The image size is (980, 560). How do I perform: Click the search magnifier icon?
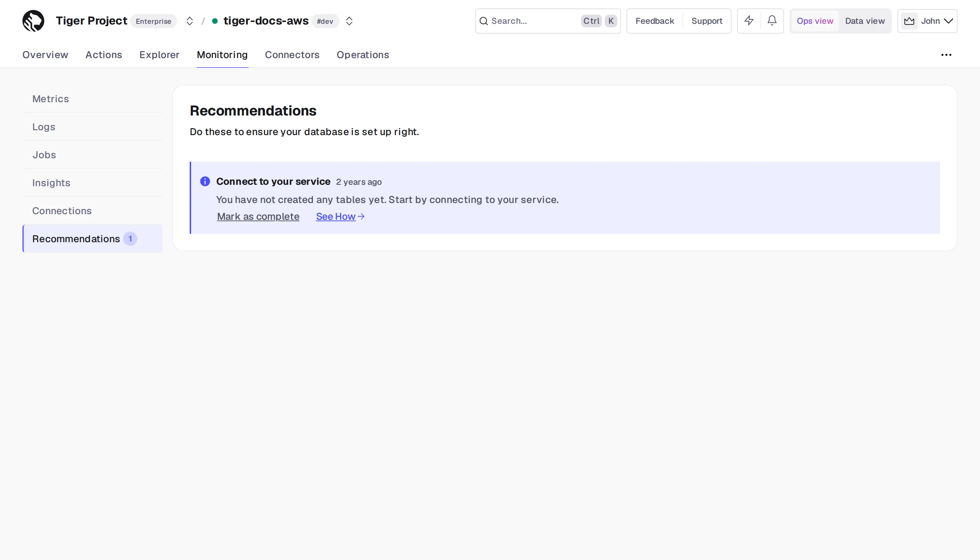[x=484, y=21]
